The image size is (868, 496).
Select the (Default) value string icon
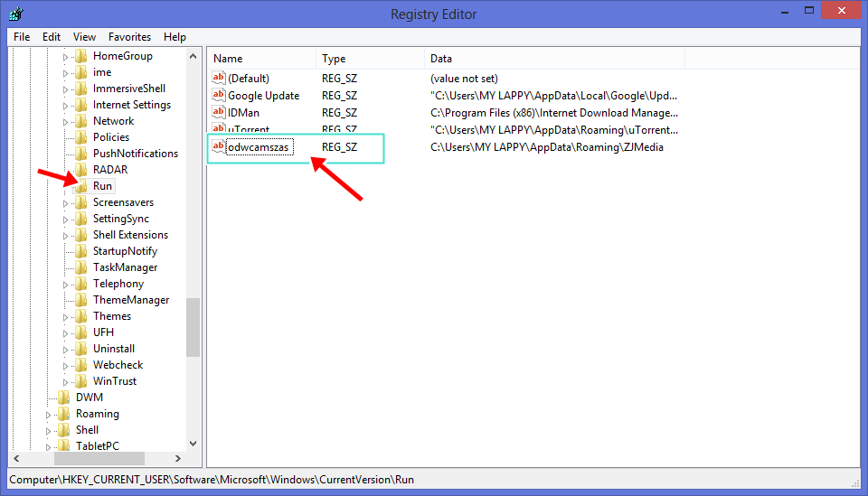[x=219, y=78]
